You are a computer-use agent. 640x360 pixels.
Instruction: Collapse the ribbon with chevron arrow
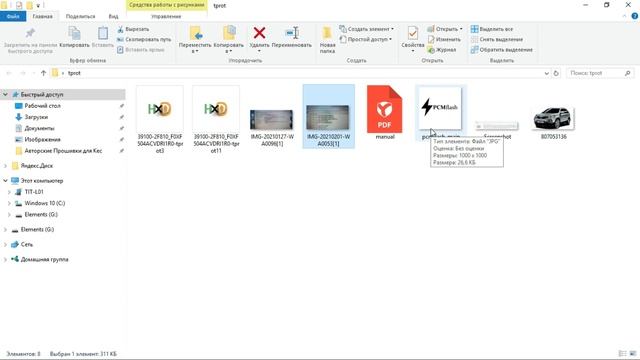[x=624, y=16]
